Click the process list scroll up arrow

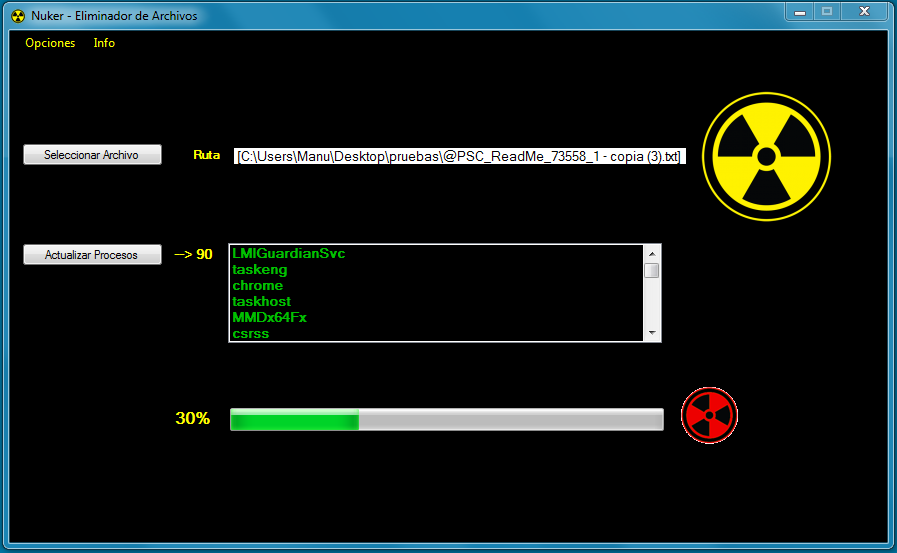[x=652, y=253]
